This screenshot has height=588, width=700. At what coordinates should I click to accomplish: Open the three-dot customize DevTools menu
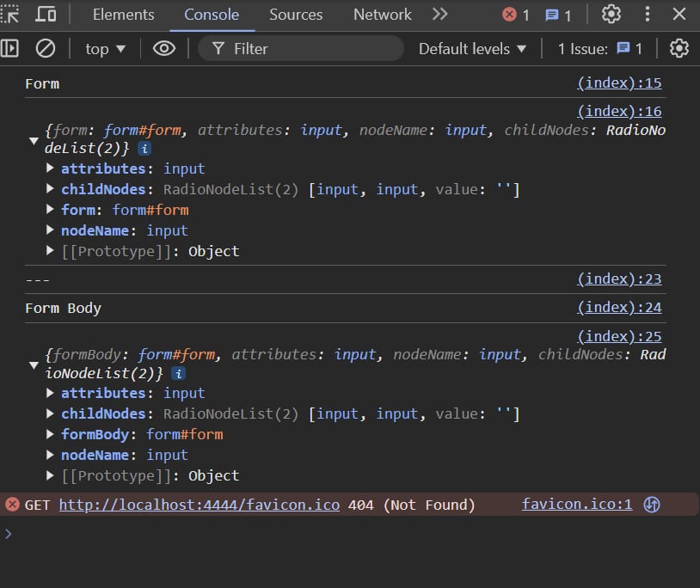pyautogui.click(x=647, y=15)
